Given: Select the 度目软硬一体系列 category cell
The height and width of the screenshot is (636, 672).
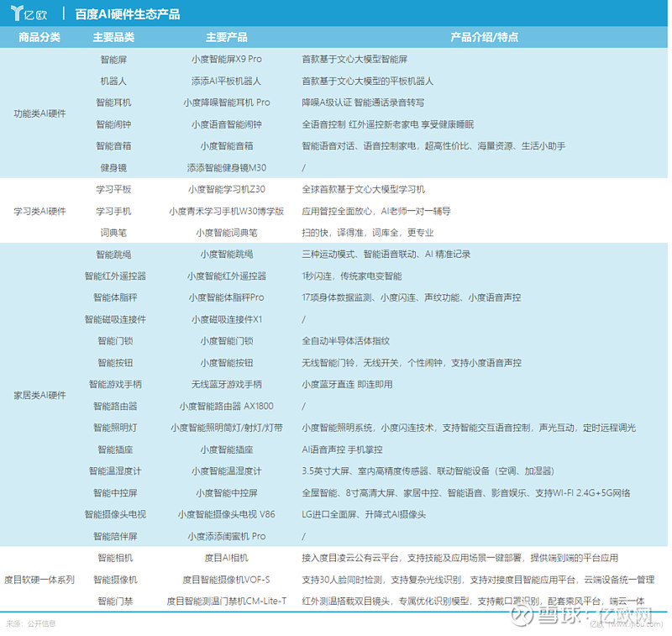Looking at the screenshot, I should pos(38,579).
